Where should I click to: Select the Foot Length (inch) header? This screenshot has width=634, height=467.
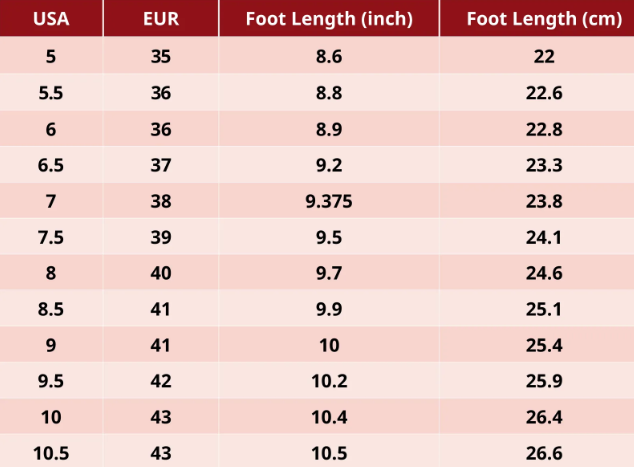coord(329,19)
